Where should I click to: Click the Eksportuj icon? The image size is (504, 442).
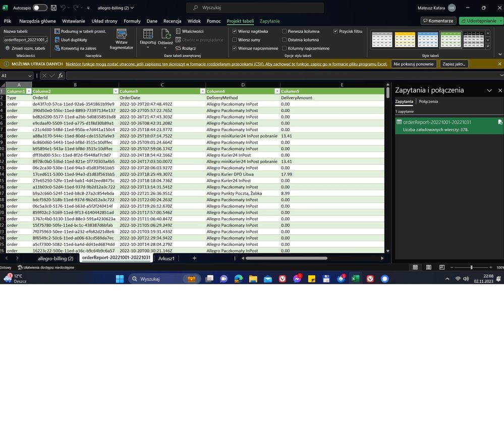pyautogui.click(x=148, y=34)
